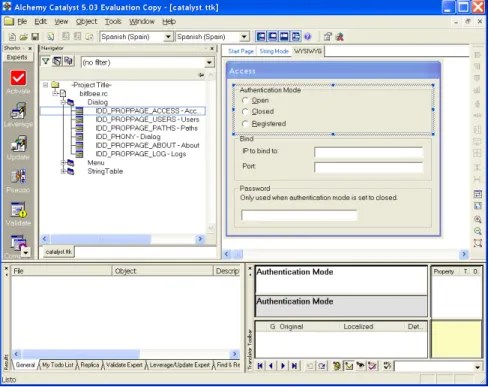The height and width of the screenshot is (387, 491).
Task: Click the Experts shortcut bar button
Action: (x=17, y=57)
